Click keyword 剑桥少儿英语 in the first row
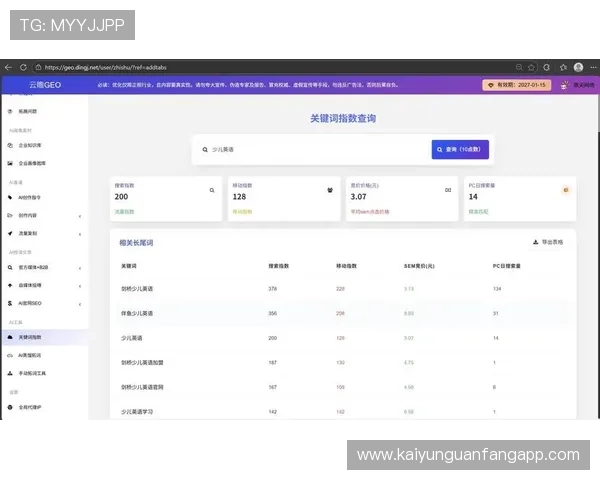Screen dimensions: 600x480 (137, 289)
